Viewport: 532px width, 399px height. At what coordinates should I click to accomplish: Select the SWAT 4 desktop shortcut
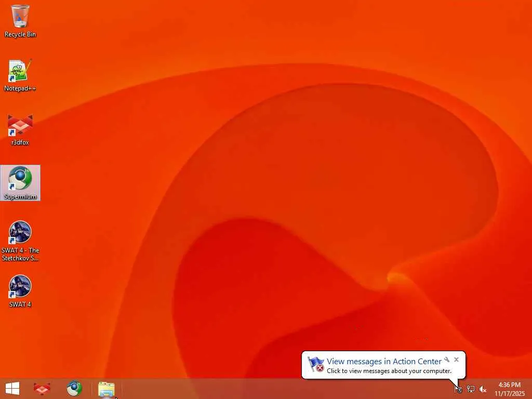pyautogui.click(x=20, y=291)
